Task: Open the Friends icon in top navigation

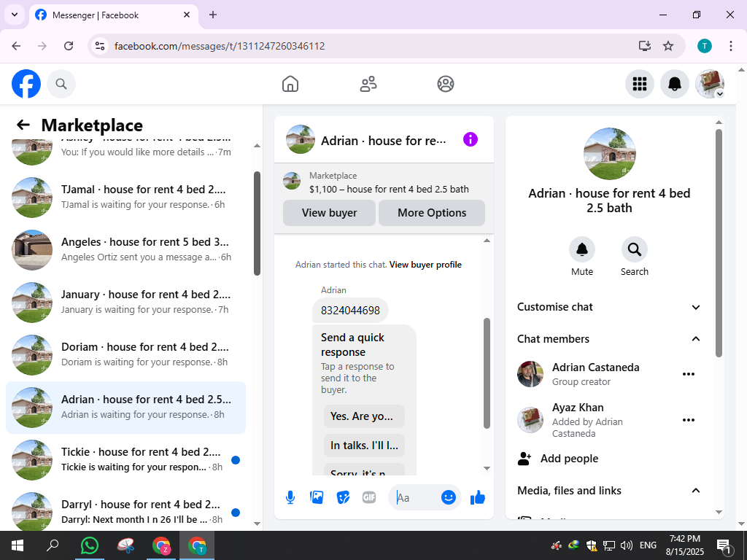Action: pos(368,84)
